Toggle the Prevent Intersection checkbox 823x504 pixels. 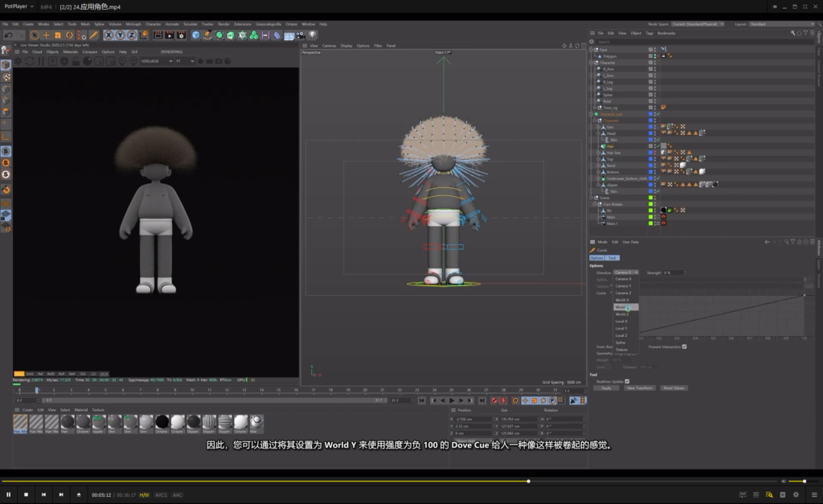tap(684, 346)
